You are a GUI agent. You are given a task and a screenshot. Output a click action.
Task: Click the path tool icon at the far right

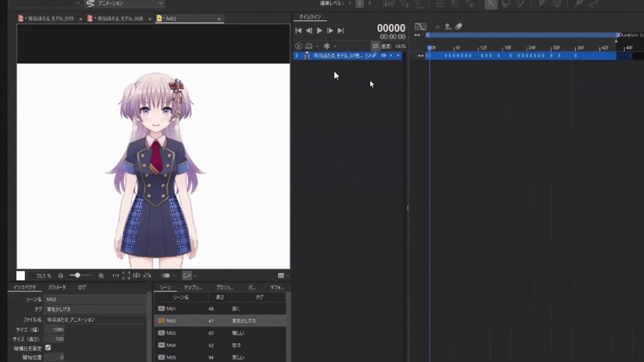[x=594, y=4]
